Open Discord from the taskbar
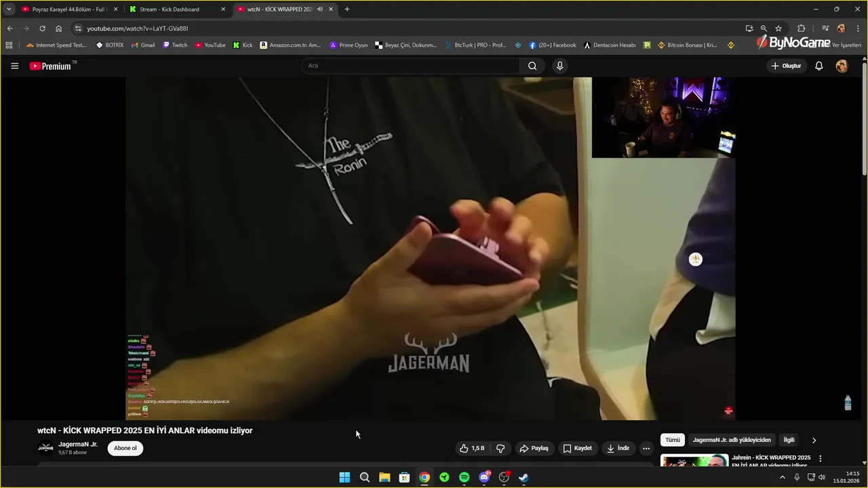Screen dimensions: 868x488 pyautogui.click(x=484, y=477)
